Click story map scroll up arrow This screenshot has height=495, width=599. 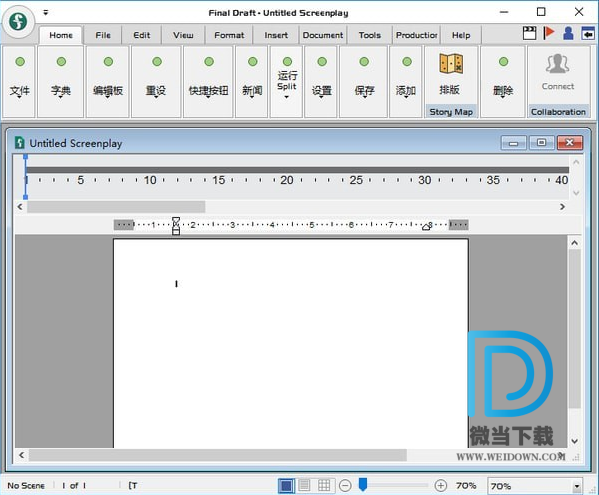[x=576, y=162]
